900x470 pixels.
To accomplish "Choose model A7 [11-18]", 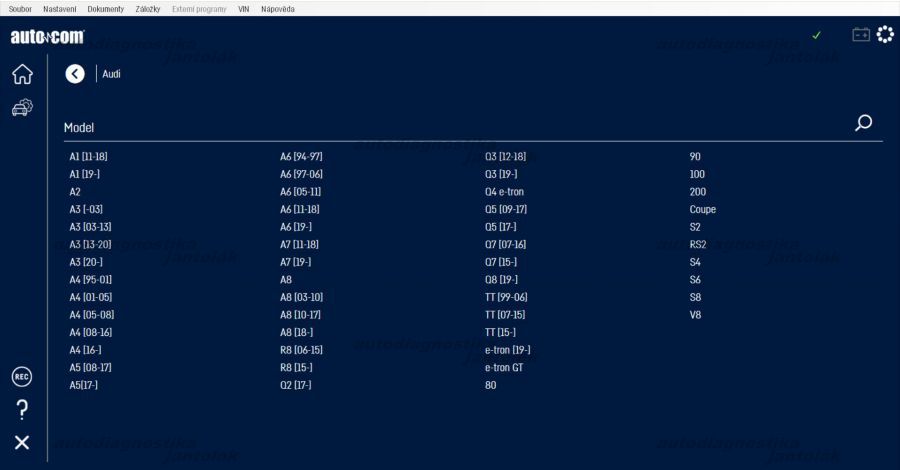I will (x=299, y=244).
